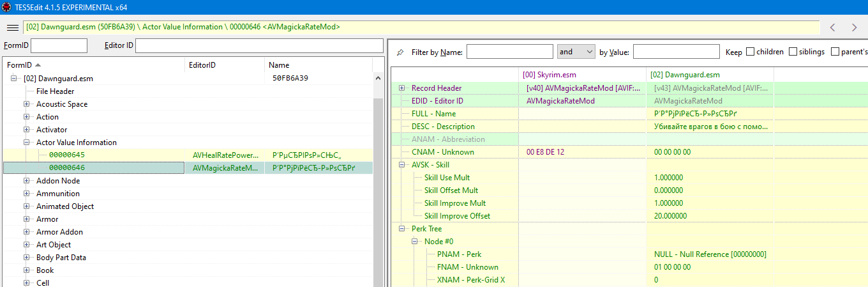Expand the Acoustic Space group
Image resolution: width=868 pixels, height=287 pixels.
[27, 104]
